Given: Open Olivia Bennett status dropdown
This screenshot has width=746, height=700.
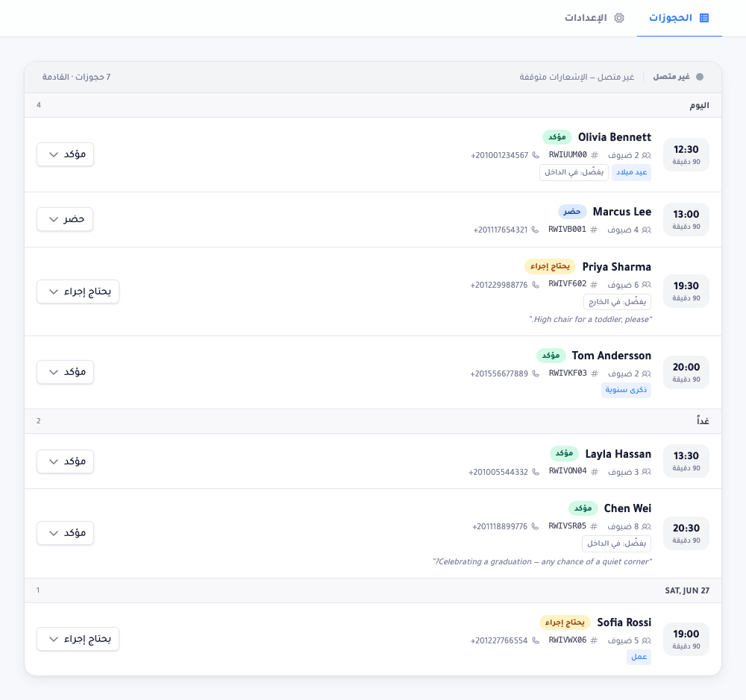Looking at the screenshot, I should click(65, 154).
